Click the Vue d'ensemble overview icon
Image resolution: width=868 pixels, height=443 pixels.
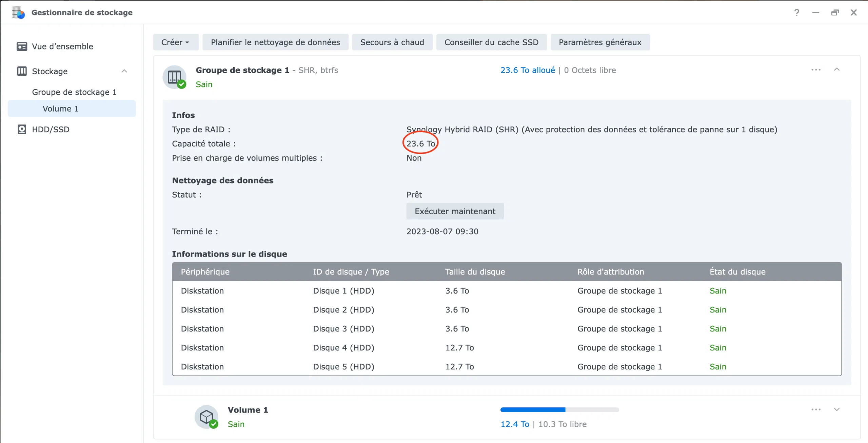22,46
